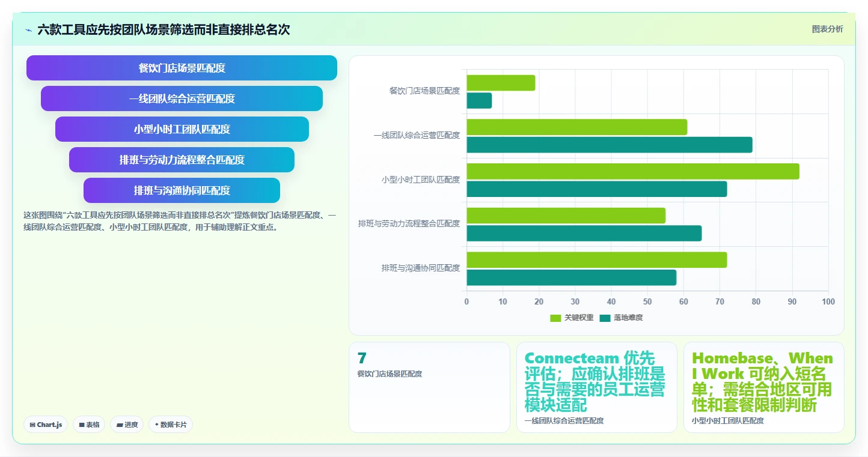Click the chart axis label 小型小时工团队匹配度

click(x=421, y=180)
